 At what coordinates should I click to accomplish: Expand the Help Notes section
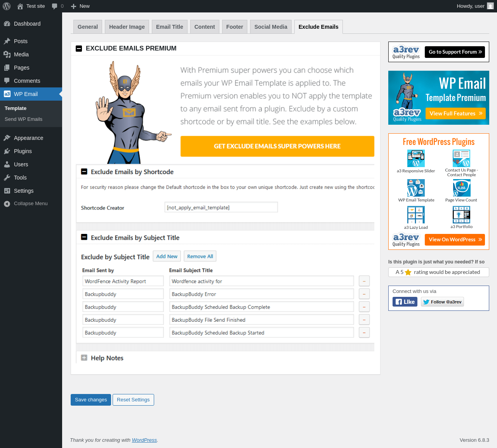click(x=84, y=357)
